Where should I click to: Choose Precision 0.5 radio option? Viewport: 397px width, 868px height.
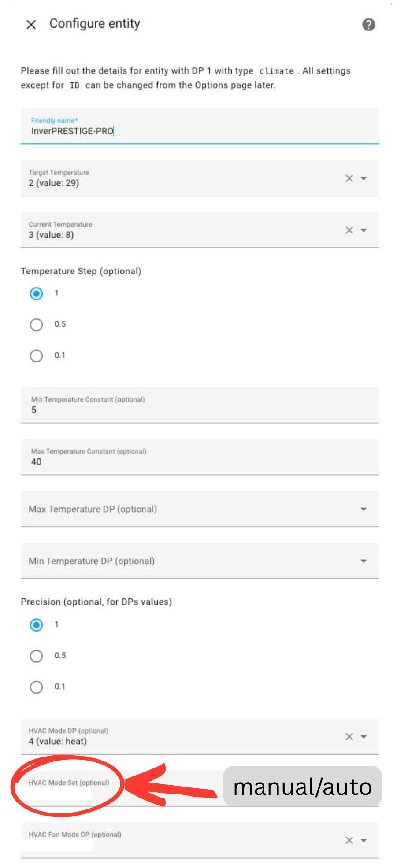37,656
